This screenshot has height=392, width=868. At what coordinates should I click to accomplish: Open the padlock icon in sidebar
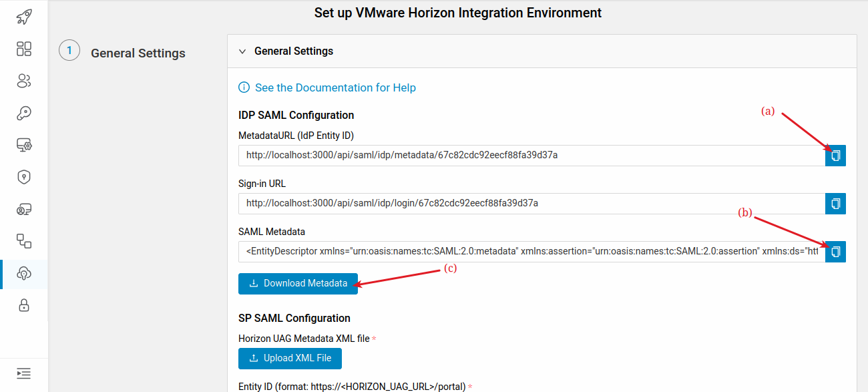(x=24, y=305)
